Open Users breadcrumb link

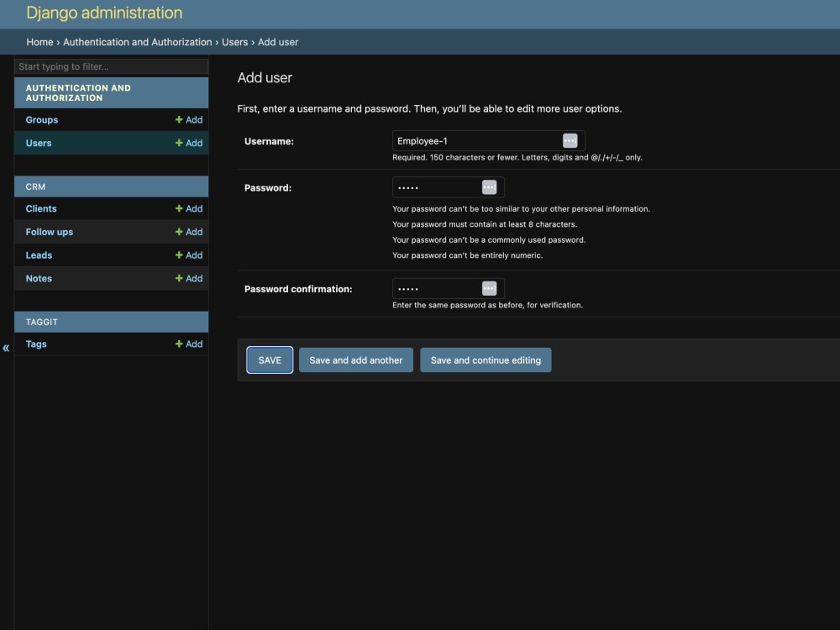(x=234, y=42)
